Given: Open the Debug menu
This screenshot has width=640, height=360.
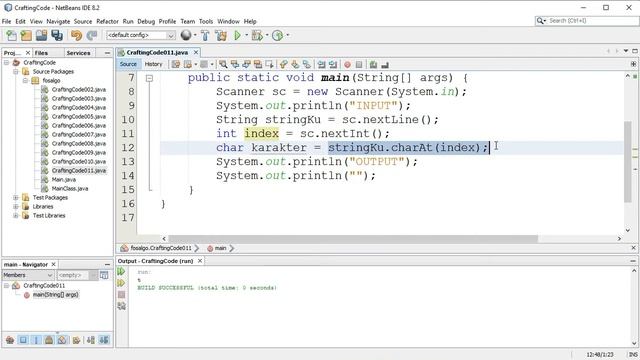Looking at the screenshot, I should point(146,21).
